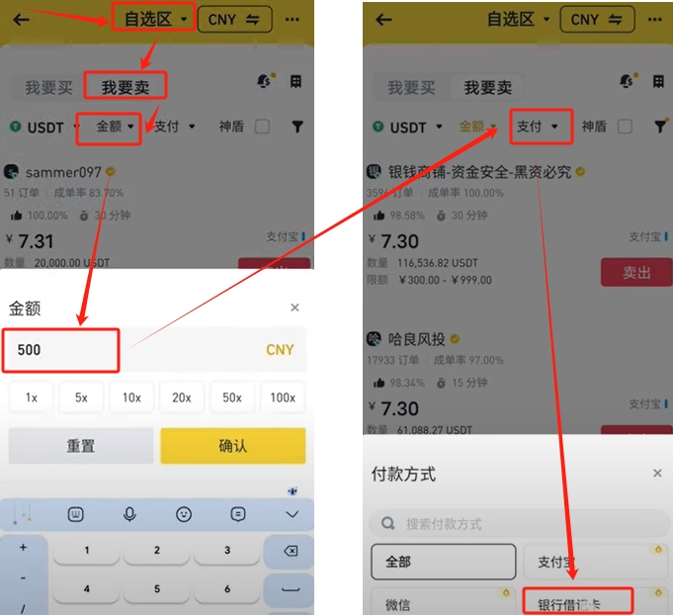
Task: Switch to the 我要买 tab on the right screen
Action: (x=411, y=88)
